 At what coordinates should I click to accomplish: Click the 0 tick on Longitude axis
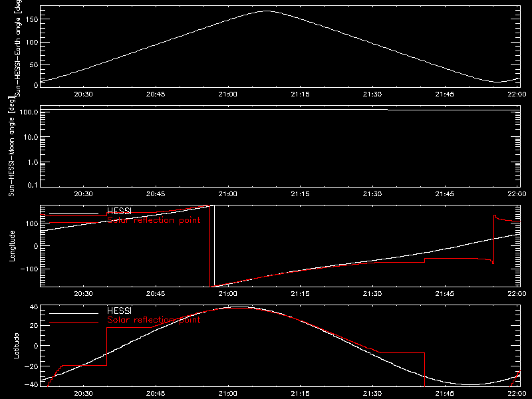[36, 246]
